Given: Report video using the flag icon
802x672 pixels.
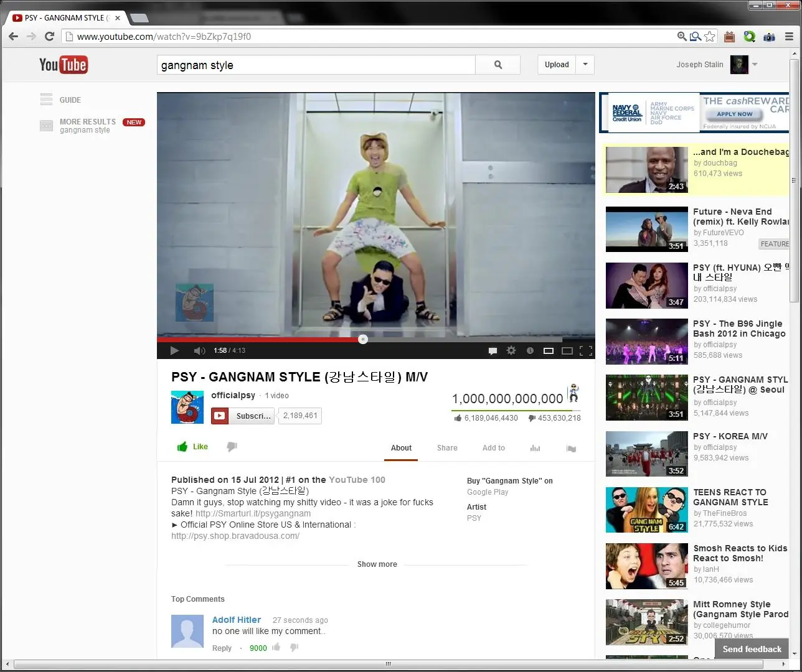Looking at the screenshot, I should click(571, 448).
